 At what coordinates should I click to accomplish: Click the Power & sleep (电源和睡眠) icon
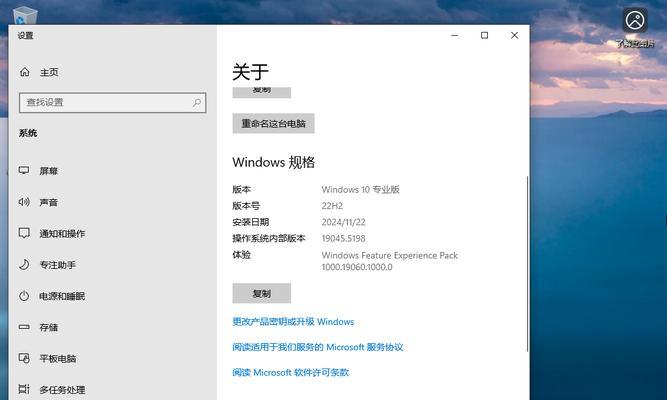(24, 296)
